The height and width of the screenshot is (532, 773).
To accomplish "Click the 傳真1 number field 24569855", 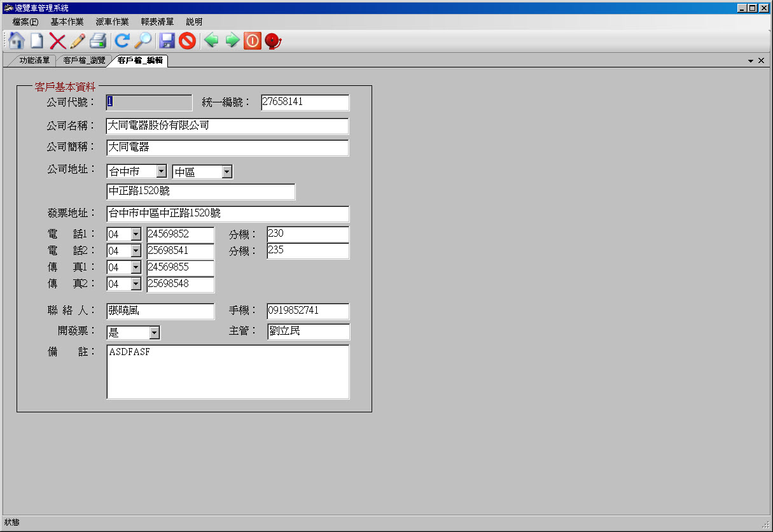I will pyautogui.click(x=181, y=267).
